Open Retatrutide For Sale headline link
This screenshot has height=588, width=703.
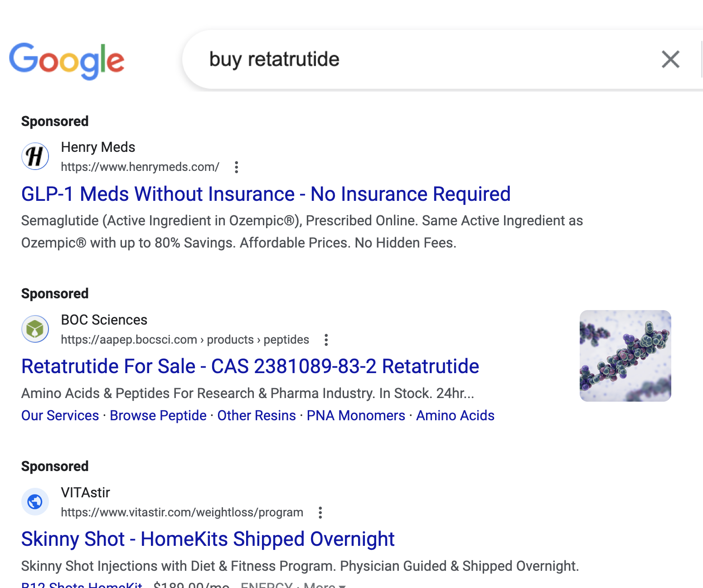click(250, 366)
